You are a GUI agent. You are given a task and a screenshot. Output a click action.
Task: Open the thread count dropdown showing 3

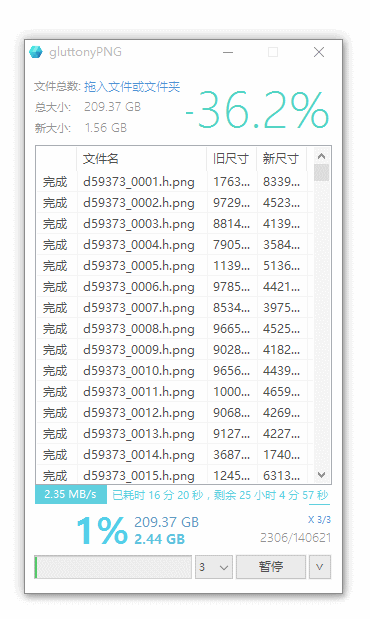pyautogui.click(x=214, y=567)
